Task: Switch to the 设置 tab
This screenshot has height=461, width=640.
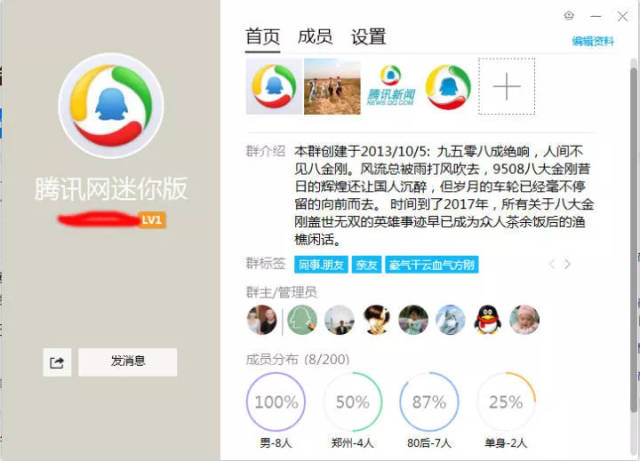Action: [x=369, y=37]
